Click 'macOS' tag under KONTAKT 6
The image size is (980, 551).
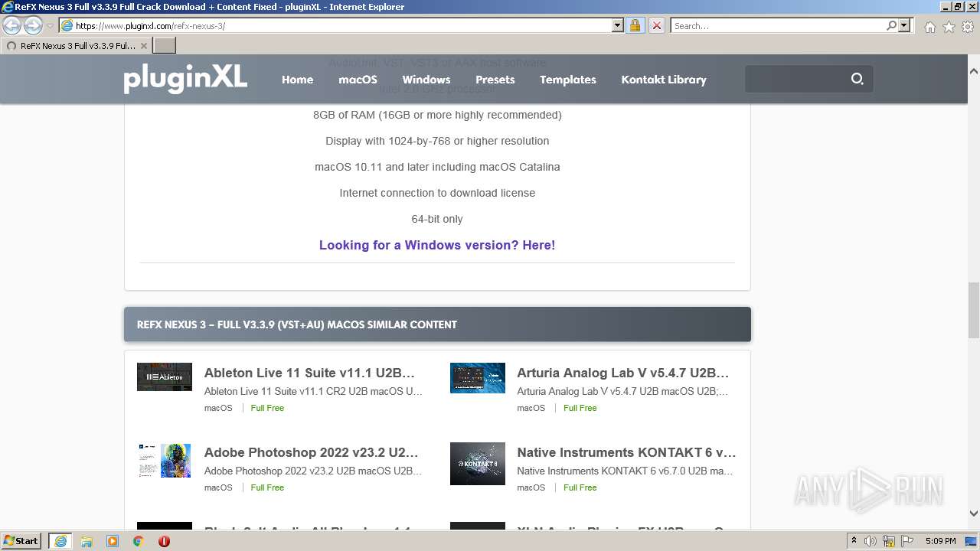click(x=531, y=487)
